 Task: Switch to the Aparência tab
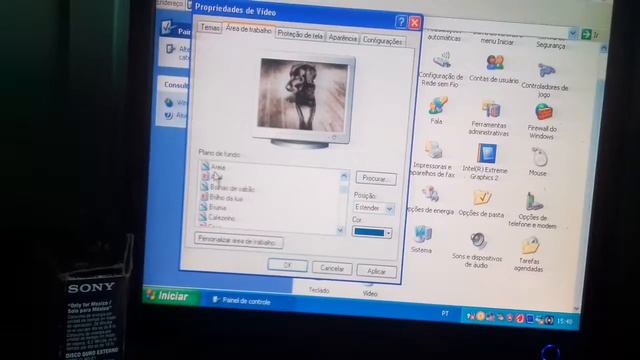point(342,38)
